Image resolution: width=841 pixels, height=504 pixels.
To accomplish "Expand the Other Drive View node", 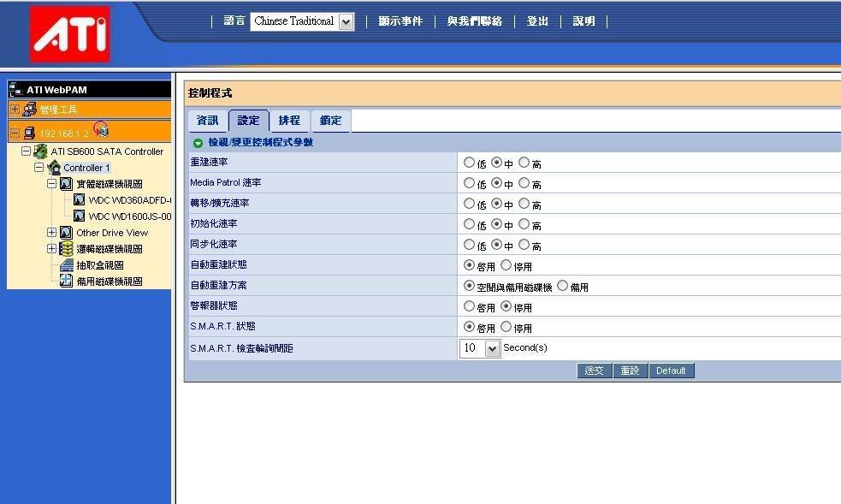I will (x=51, y=233).
